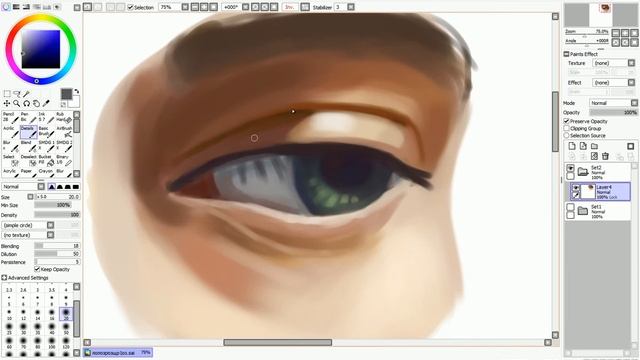This screenshot has height=360, width=640.
Task: Select the move tool
Action: click(x=7, y=103)
